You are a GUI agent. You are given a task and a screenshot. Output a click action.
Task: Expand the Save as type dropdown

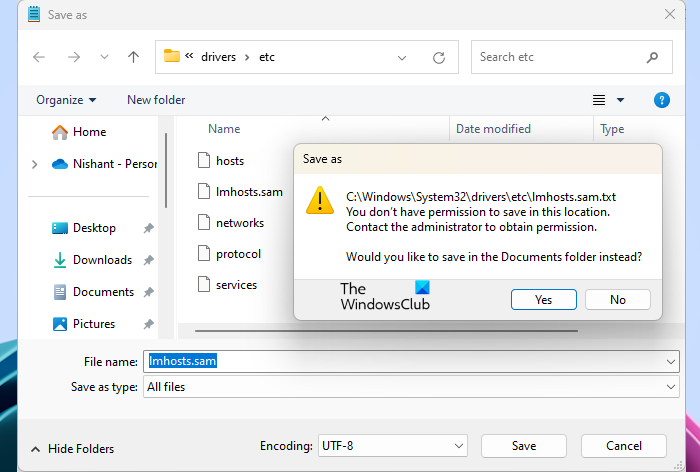tap(670, 387)
